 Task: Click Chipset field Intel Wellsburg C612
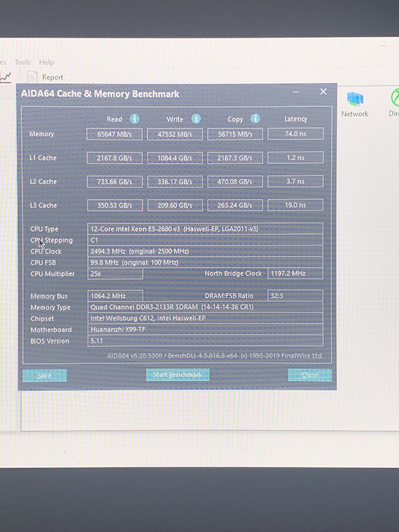tap(205, 318)
